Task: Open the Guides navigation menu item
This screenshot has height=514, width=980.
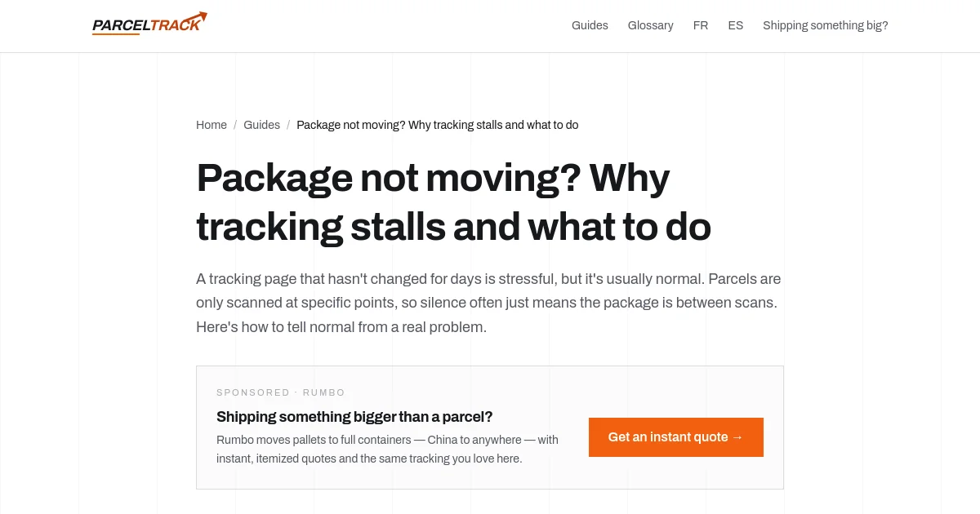Action: point(590,25)
